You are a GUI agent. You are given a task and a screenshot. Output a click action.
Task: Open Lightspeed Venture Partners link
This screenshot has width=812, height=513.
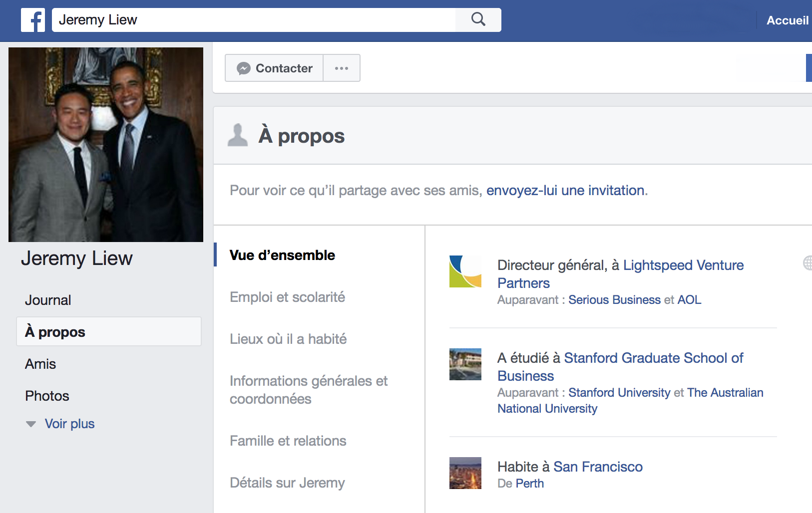[x=621, y=274]
